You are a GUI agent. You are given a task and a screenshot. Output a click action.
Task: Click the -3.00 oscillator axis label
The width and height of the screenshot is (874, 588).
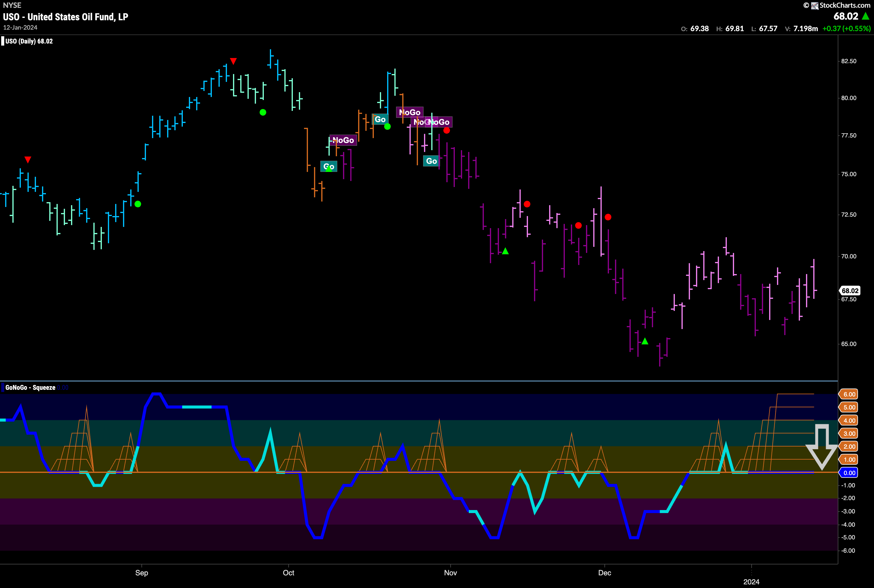point(849,512)
